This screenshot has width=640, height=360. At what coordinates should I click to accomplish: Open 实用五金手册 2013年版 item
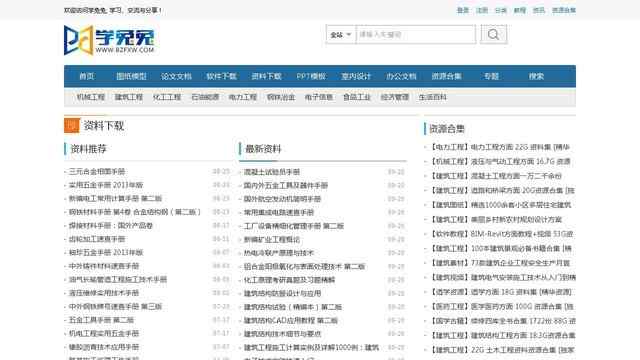[106, 185]
